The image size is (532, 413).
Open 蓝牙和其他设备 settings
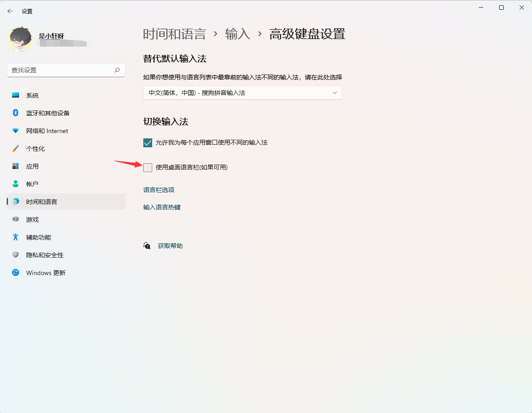(47, 113)
